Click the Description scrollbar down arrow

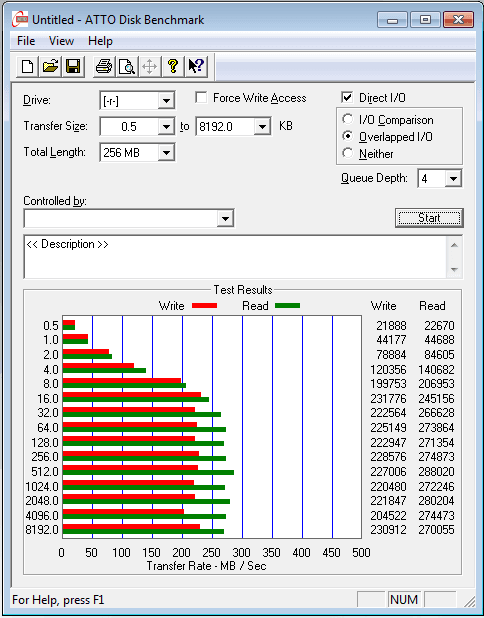454,270
